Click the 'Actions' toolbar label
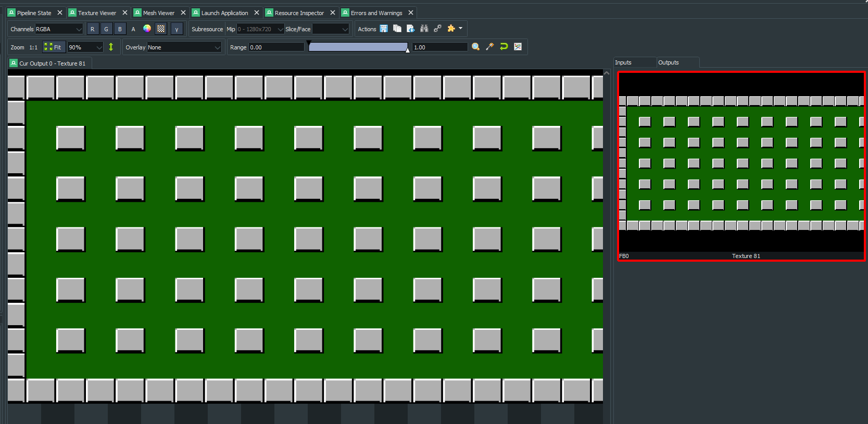Screen dimensions: 868x424 [x=367, y=29]
